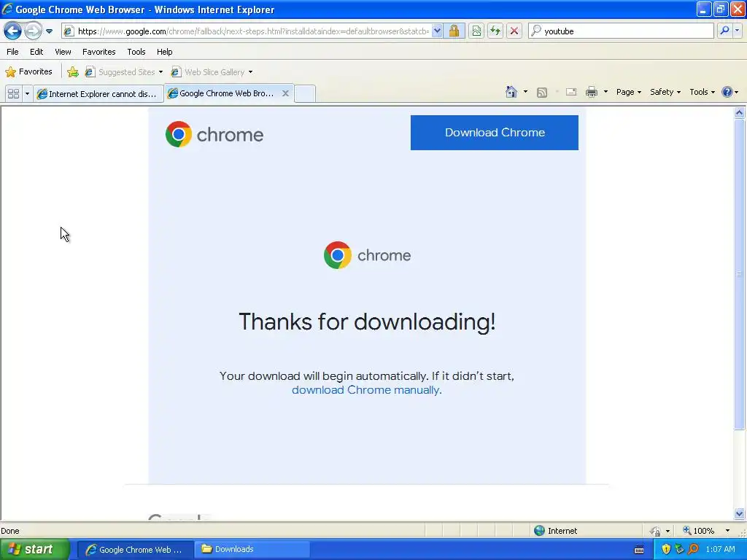Open the Windows start button
Screen dimensions: 747x560
click(x=34, y=550)
